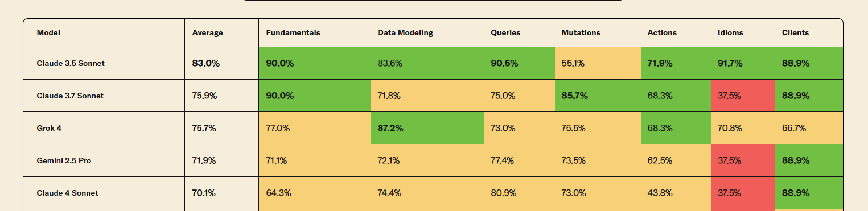This screenshot has height=211, width=868.
Task: Select the Mutations column header
Action: 581,32
